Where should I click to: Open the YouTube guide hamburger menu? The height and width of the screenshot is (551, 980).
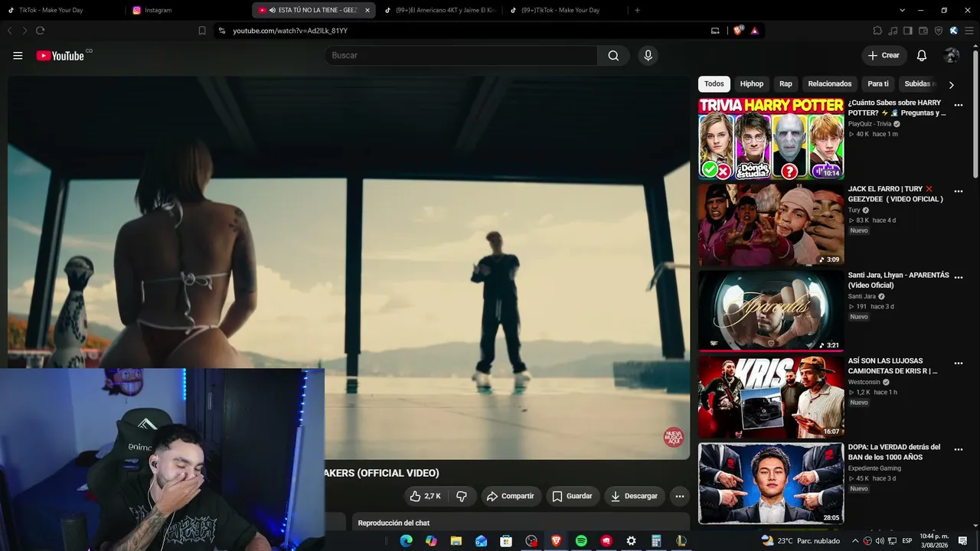coord(18,55)
